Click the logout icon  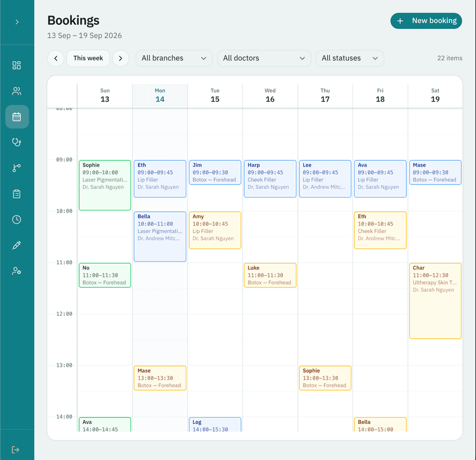[x=16, y=450]
